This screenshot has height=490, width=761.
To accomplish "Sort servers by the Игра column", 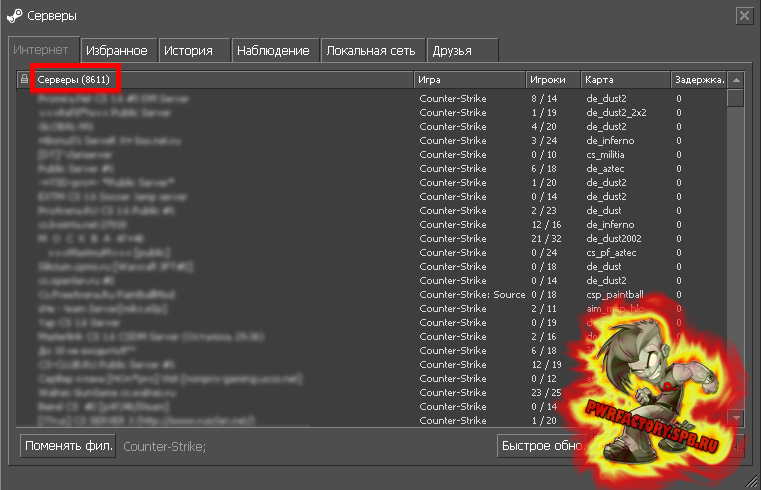I will coord(469,79).
